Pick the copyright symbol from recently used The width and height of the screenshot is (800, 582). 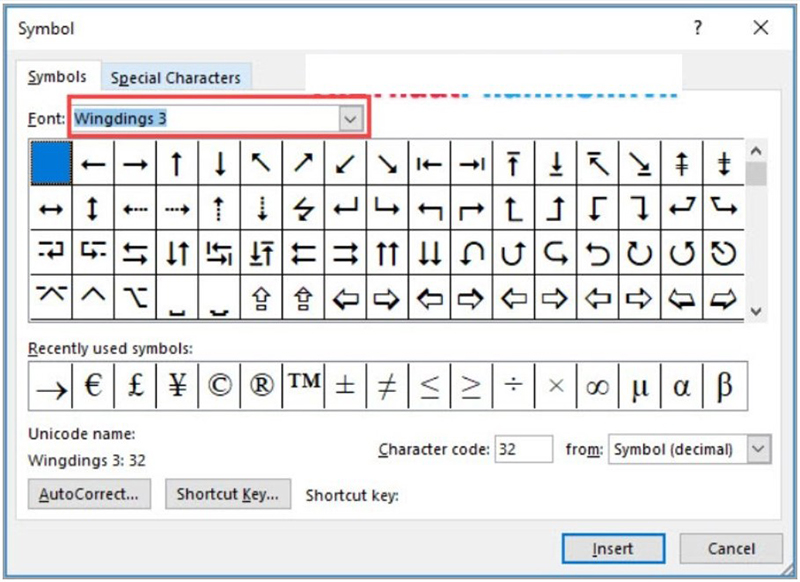click(x=219, y=386)
